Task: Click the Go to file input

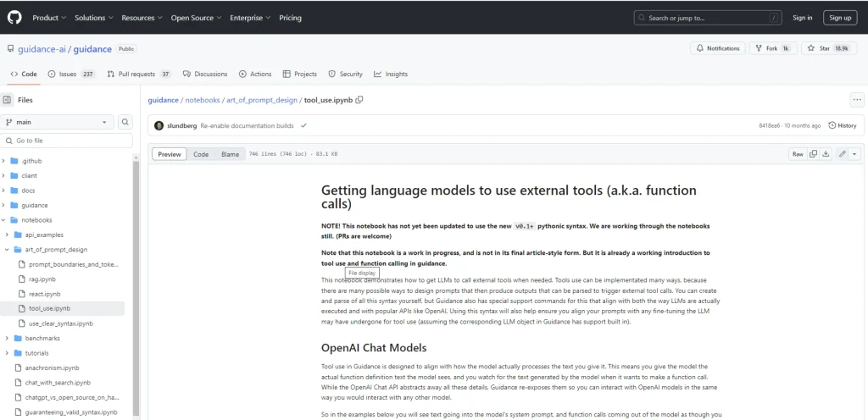Action: pos(68,141)
